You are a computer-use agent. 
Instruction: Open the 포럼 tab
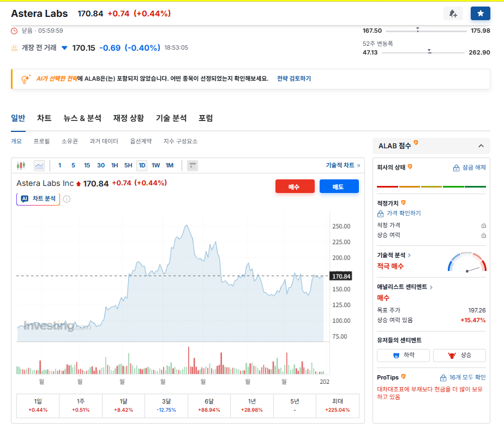(206, 118)
